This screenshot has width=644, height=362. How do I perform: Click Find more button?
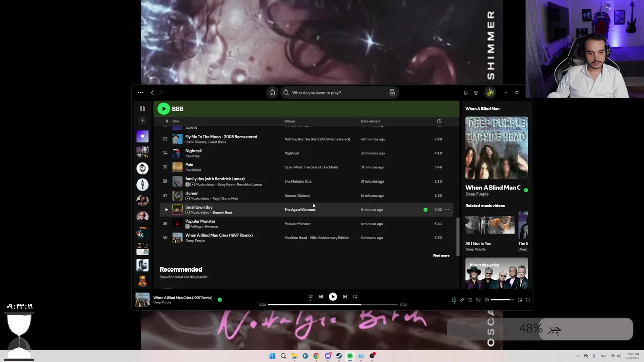coord(441,256)
